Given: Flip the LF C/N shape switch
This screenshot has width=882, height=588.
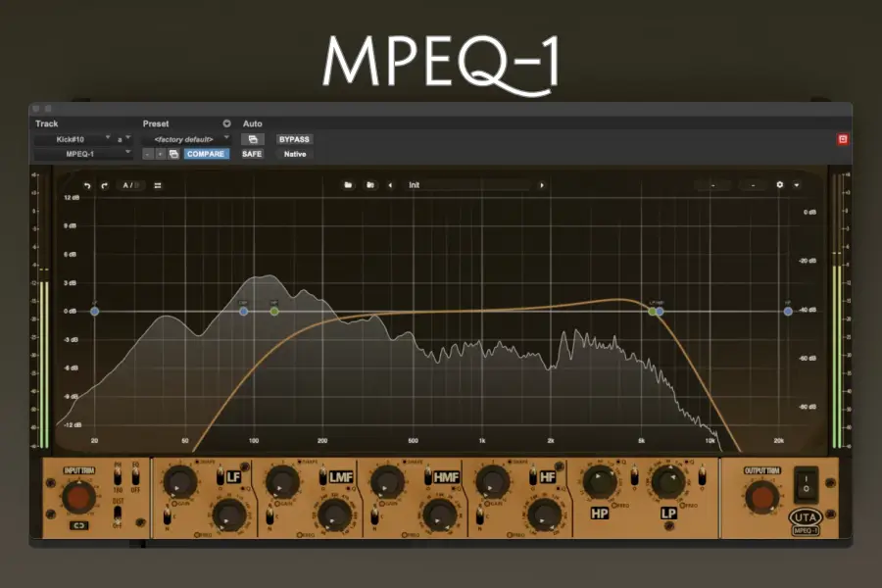Looking at the screenshot, I should click(167, 514).
